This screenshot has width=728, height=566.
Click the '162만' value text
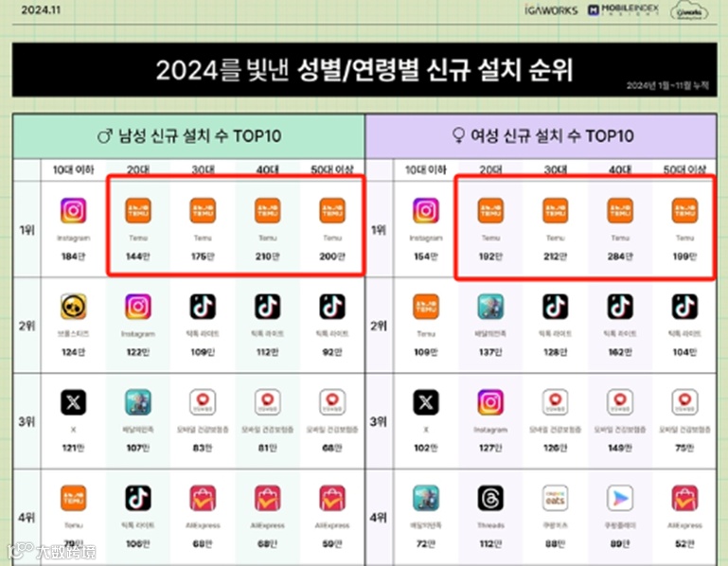point(620,352)
